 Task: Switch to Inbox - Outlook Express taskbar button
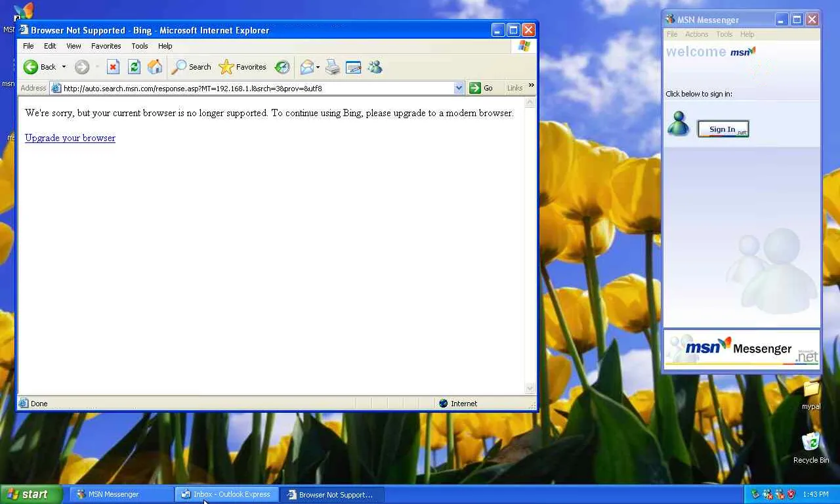(x=227, y=494)
